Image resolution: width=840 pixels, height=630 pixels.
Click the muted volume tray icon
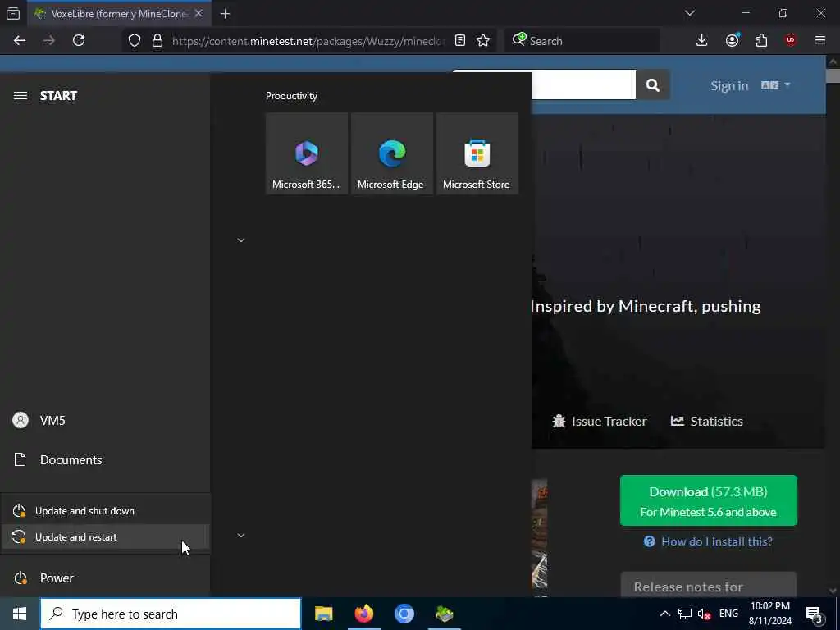pos(704,614)
